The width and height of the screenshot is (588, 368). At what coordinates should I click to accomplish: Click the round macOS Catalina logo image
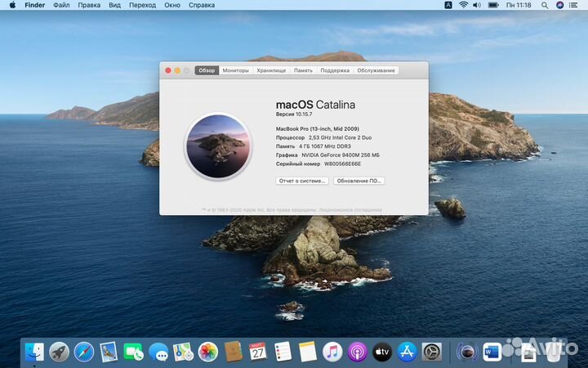218,146
